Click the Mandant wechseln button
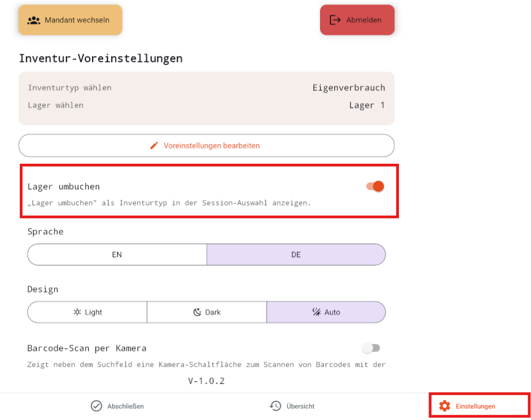The height and width of the screenshot is (420, 531). pos(71,20)
